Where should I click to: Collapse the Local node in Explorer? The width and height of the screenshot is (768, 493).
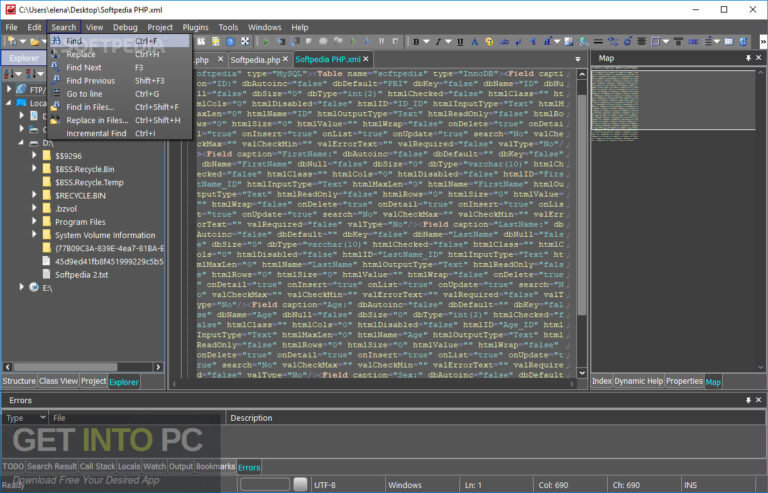[x=9, y=103]
